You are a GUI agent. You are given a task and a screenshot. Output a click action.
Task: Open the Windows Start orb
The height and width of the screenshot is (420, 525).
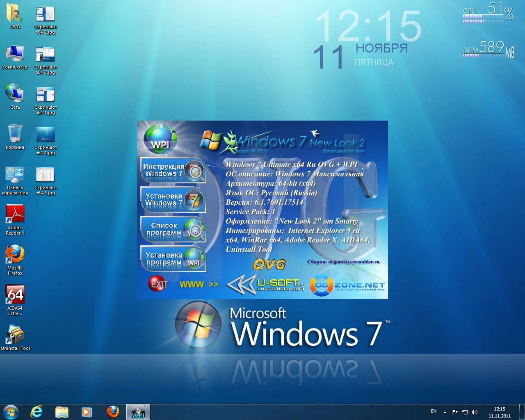tap(11, 412)
